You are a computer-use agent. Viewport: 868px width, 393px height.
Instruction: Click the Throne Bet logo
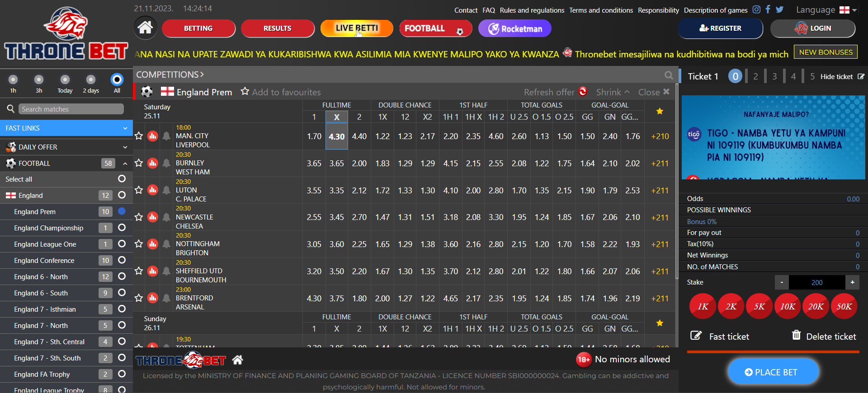pos(66,34)
